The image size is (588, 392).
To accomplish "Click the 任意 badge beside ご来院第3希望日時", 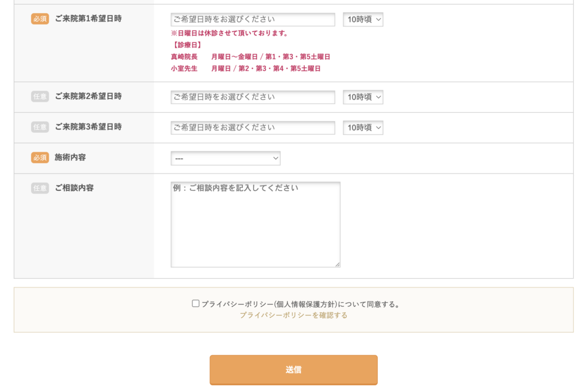I will (x=40, y=127).
